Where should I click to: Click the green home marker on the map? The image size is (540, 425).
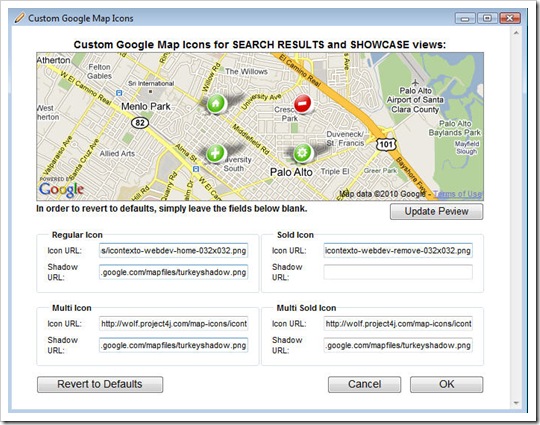coord(216,103)
